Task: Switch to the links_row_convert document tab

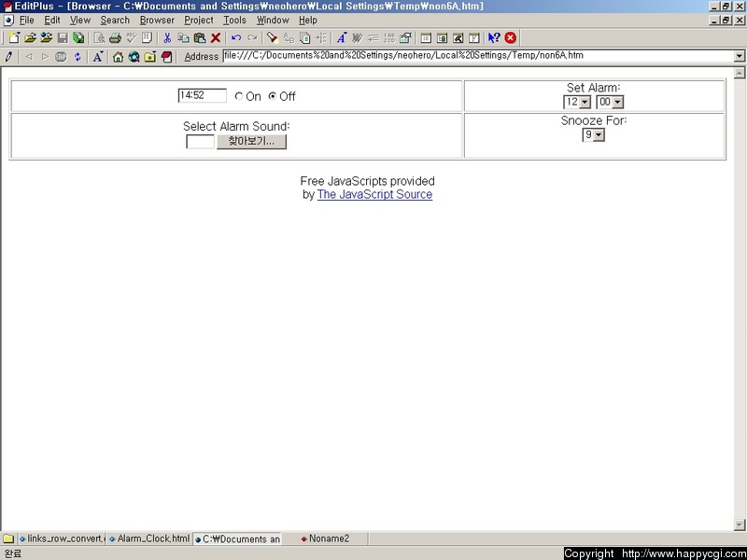Action: (62, 539)
